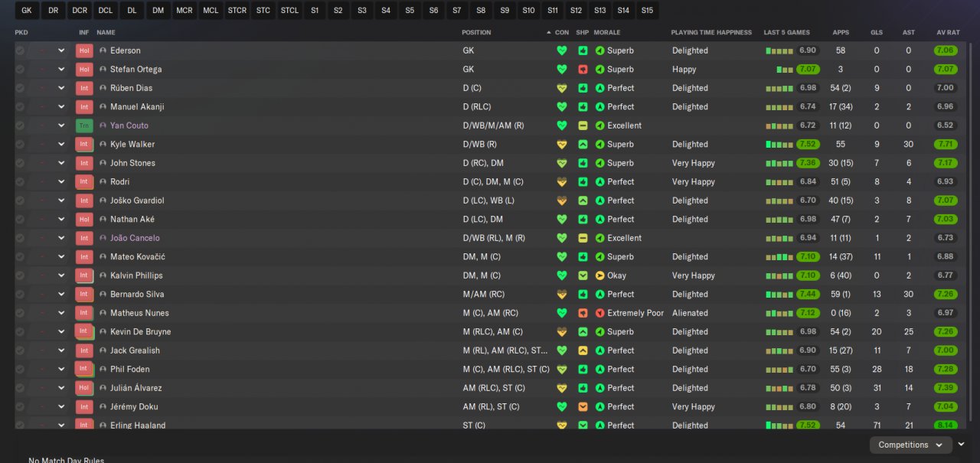Sort by the Position column header
This screenshot has height=463, width=980.
476,33
